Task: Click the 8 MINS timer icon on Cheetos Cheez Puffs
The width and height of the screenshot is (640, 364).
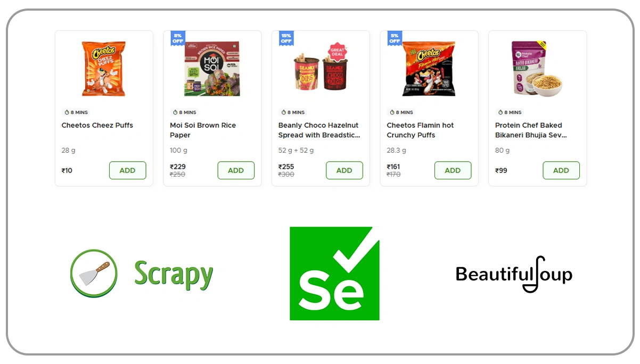Action: coord(67,112)
